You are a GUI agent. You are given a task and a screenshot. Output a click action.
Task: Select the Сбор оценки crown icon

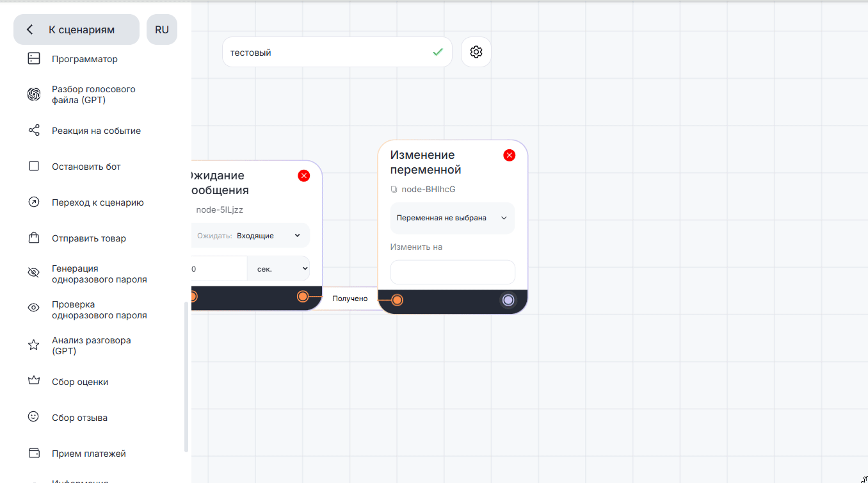(x=34, y=382)
